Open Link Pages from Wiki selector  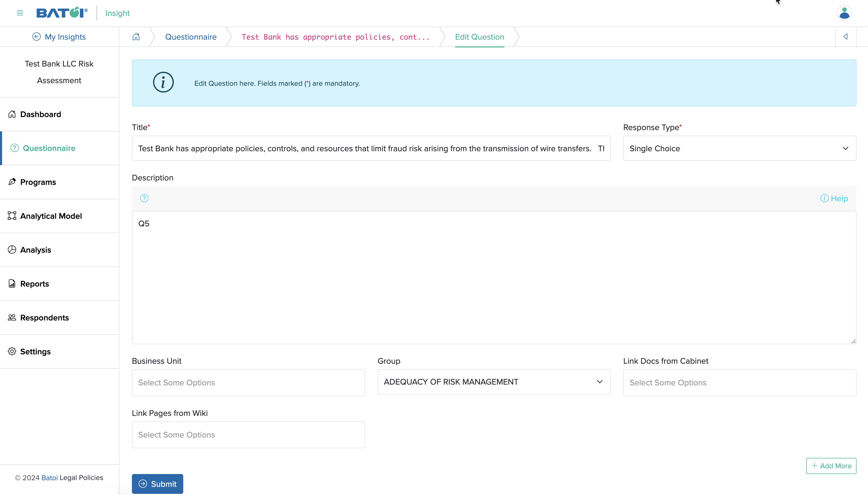click(x=248, y=435)
